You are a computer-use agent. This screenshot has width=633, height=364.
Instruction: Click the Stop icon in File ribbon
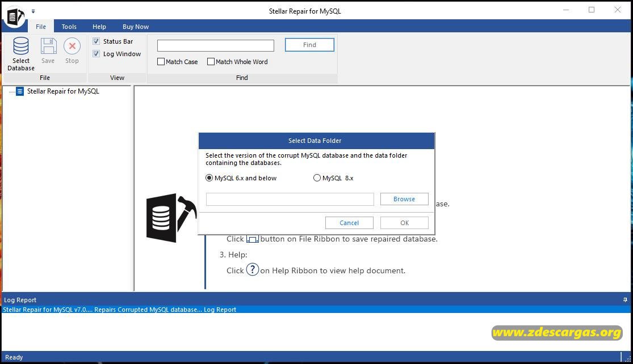pos(72,46)
